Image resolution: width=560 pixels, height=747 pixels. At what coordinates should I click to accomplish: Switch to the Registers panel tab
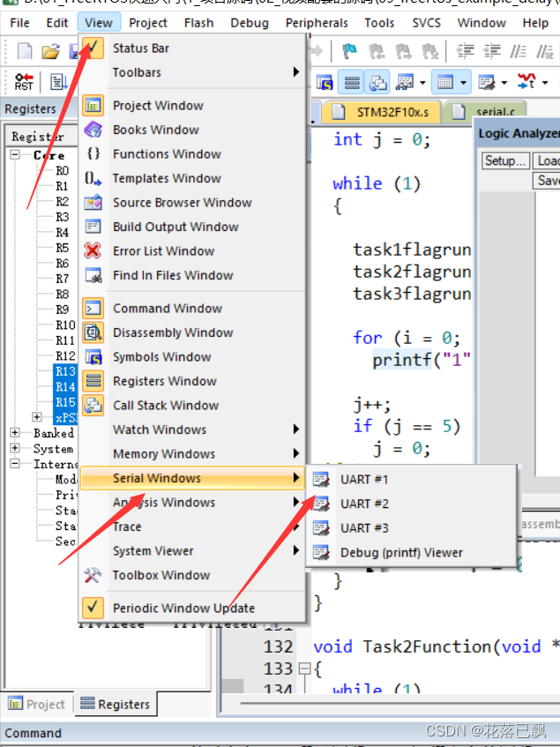coord(115,704)
